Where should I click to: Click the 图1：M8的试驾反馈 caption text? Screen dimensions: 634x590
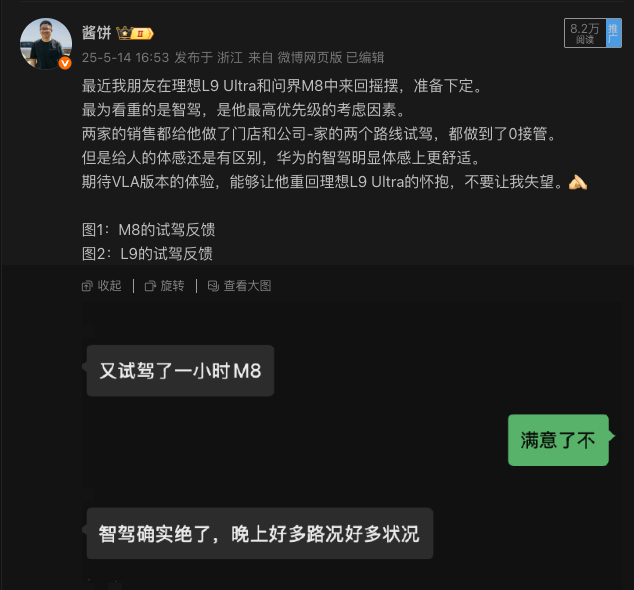(x=148, y=230)
